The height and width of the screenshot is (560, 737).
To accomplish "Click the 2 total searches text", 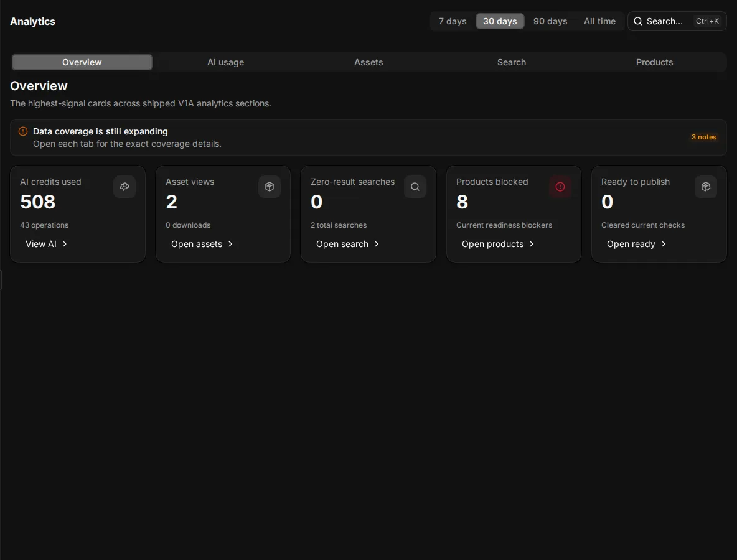I will pos(339,225).
